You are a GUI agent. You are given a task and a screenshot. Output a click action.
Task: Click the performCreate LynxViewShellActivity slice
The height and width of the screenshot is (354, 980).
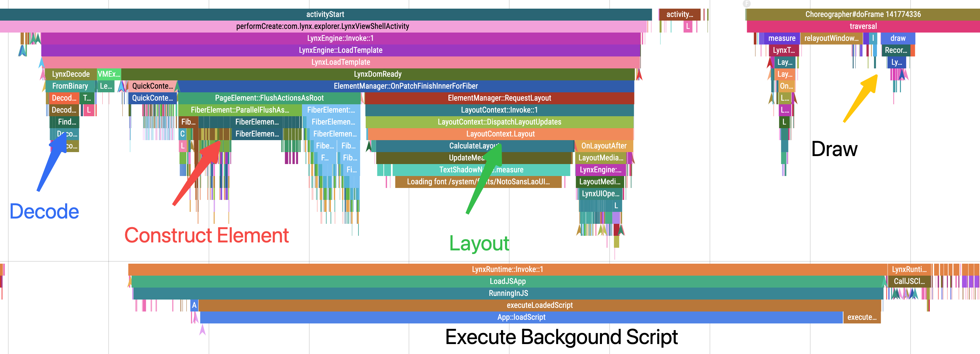[323, 26]
